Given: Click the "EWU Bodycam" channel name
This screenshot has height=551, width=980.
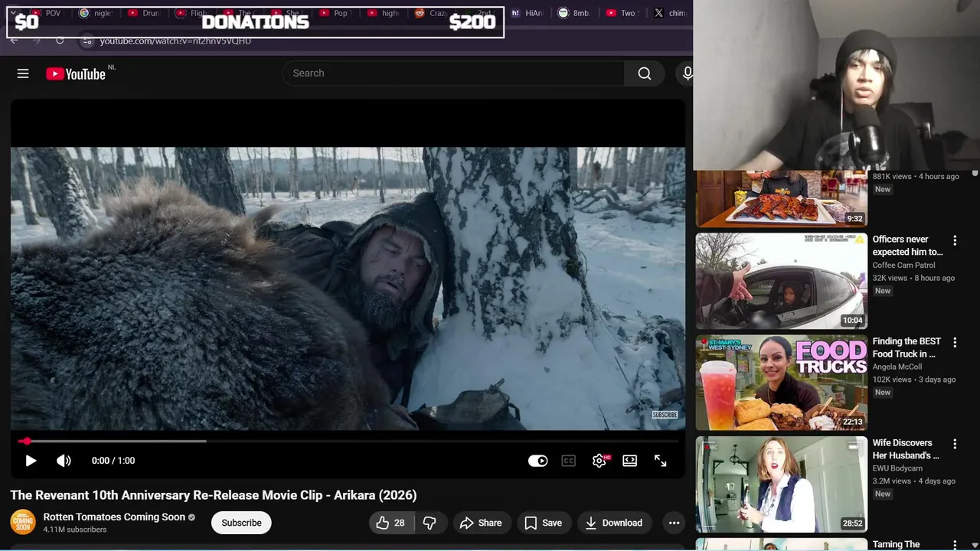Looking at the screenshot, I should tap(897, 468).
